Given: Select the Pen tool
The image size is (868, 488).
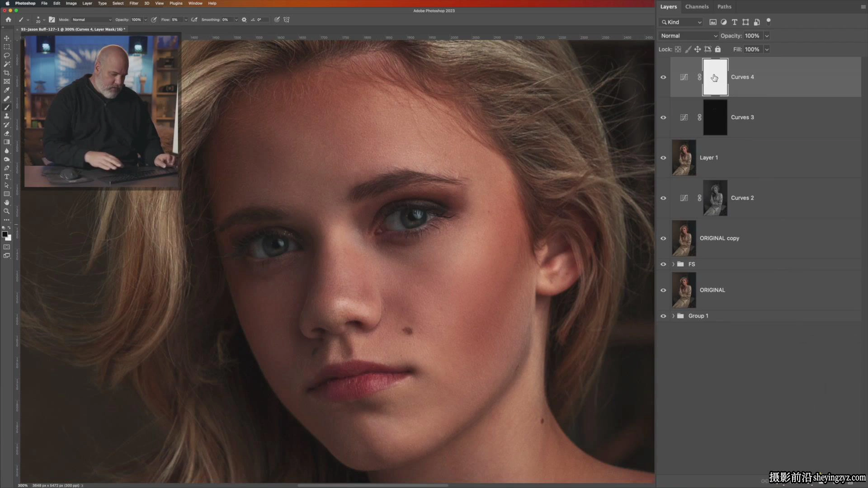Looking at the screenshot, I should point(7,168).
